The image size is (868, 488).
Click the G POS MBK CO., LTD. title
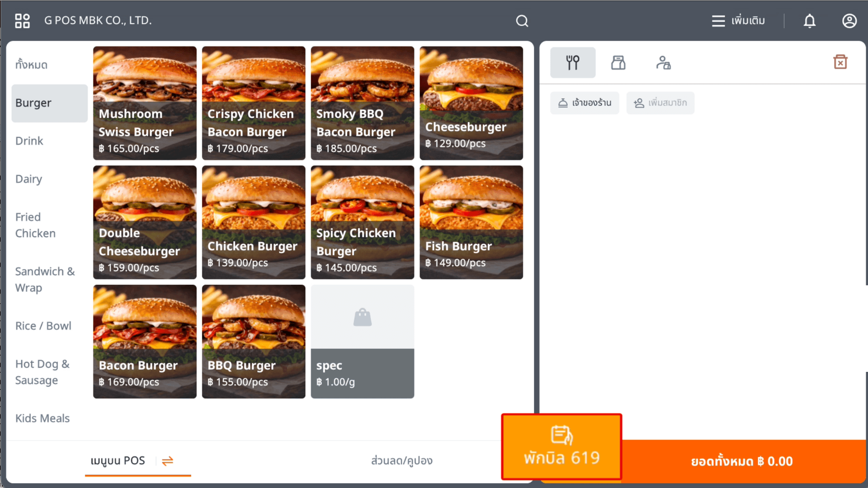[x=98, y=21]
